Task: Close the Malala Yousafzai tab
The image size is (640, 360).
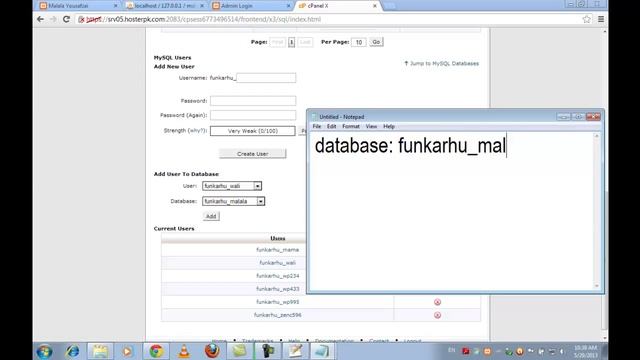Action: click(116, 6)
